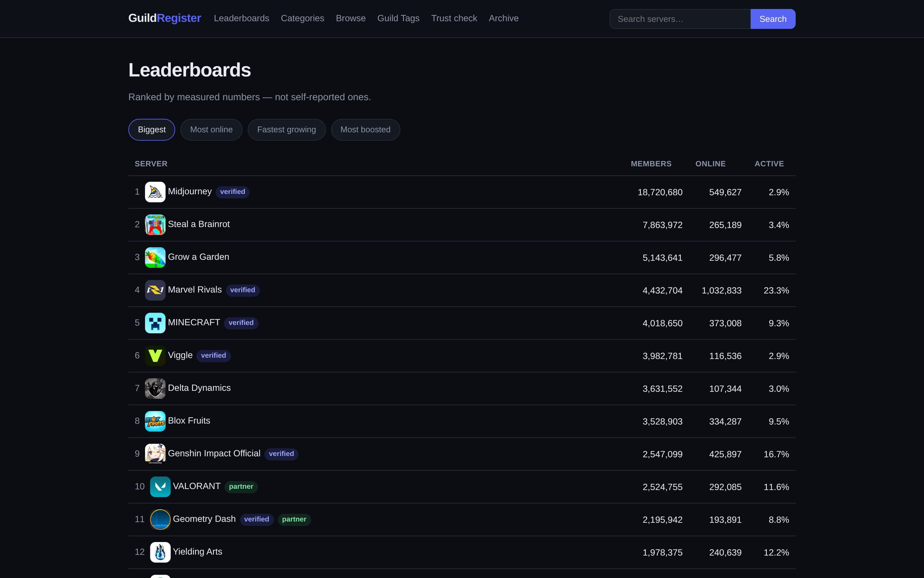Open Archive in the top navigation
Viewport: 924px width, 578px height.
[x=504, y=18]
